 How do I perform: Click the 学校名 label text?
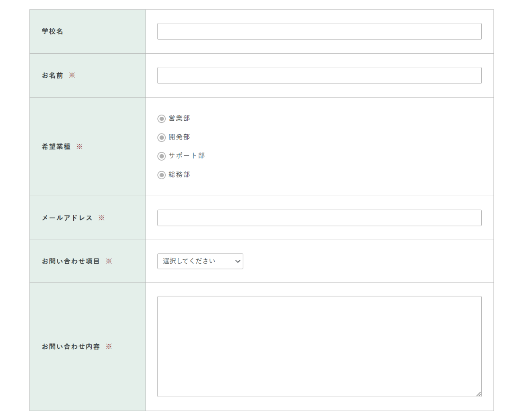52,31
